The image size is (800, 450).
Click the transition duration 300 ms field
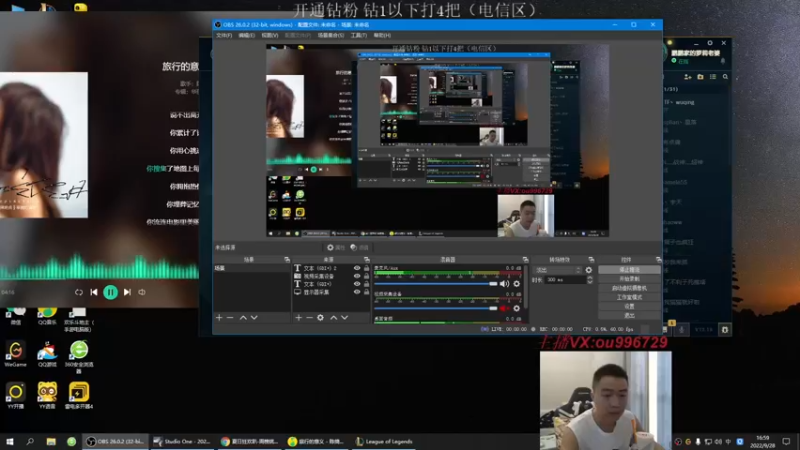click(565, 280)
